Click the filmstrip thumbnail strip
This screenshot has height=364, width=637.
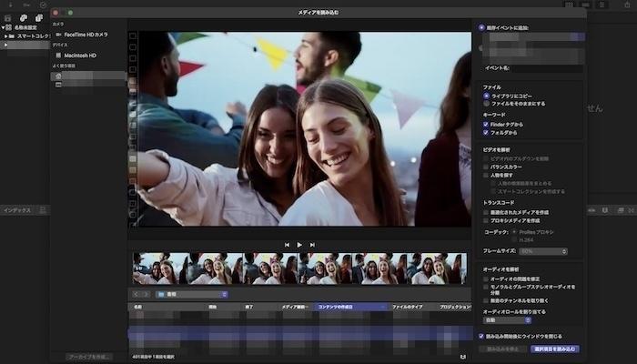(x=299, y=268)
